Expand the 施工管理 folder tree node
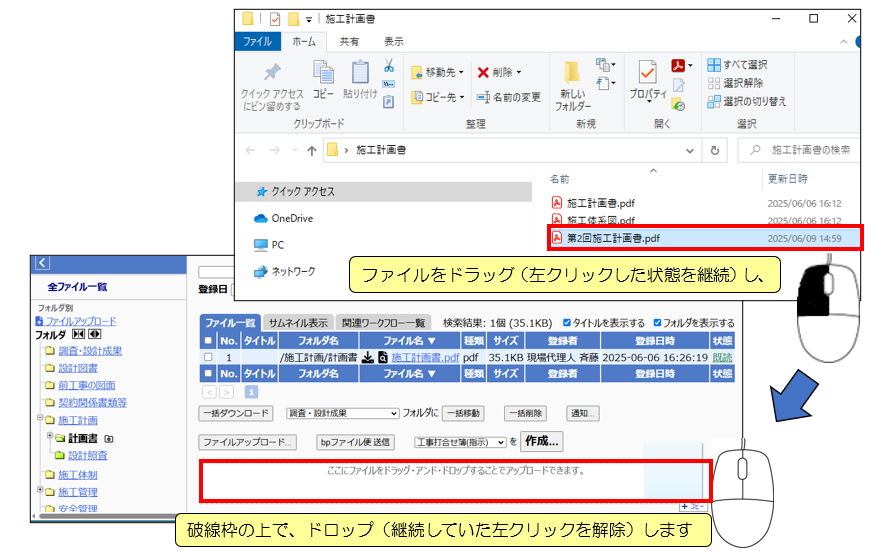Image resolution: width=877 pixels, height=551 pixels. (x=40, y=491)
